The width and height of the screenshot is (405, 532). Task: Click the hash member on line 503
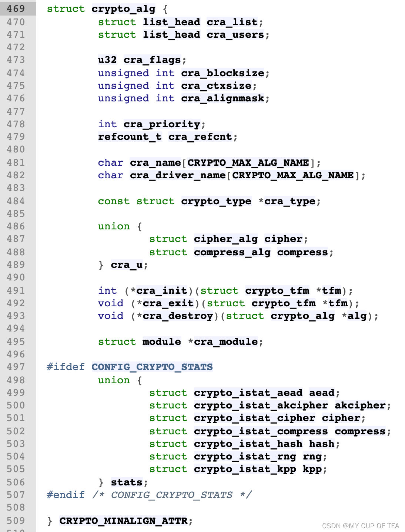pyautogui.click(x=322, y=444)
